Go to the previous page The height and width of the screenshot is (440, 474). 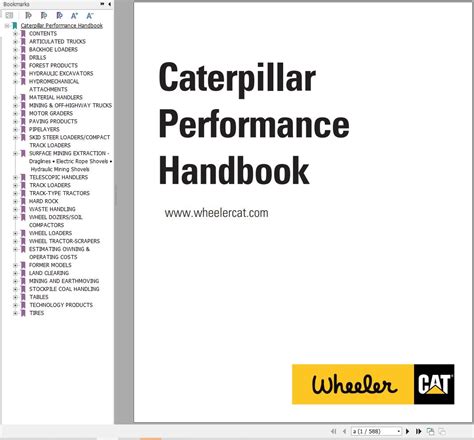[344, 431]
